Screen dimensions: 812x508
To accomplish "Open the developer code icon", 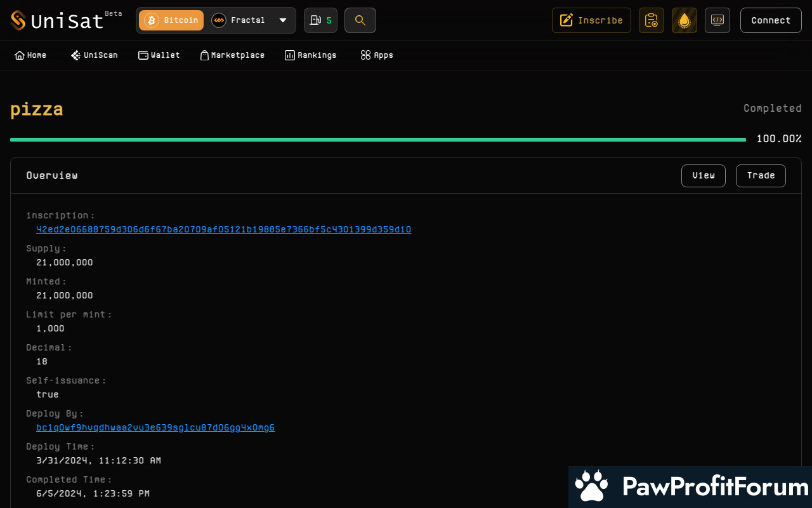I will point(717,20).
